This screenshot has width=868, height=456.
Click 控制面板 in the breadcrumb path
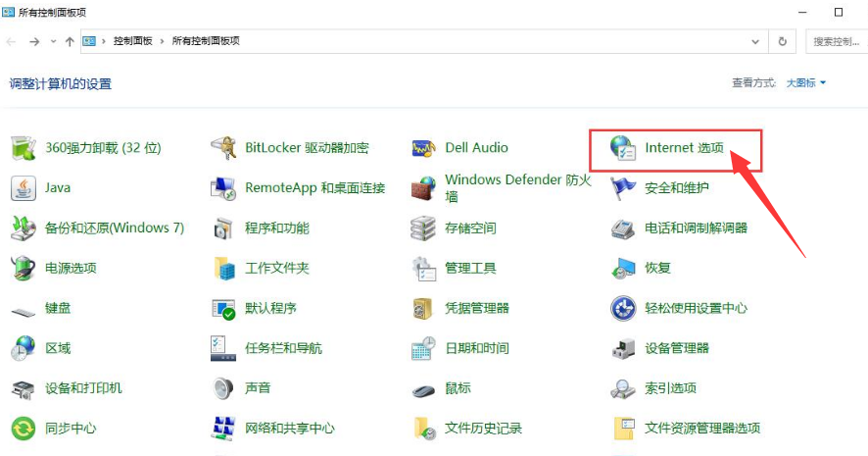134,41
